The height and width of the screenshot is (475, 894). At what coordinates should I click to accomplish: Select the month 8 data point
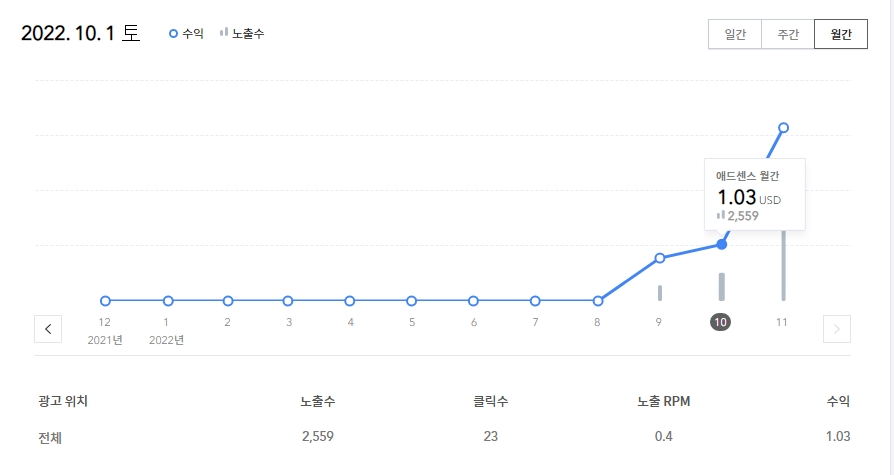598,301
